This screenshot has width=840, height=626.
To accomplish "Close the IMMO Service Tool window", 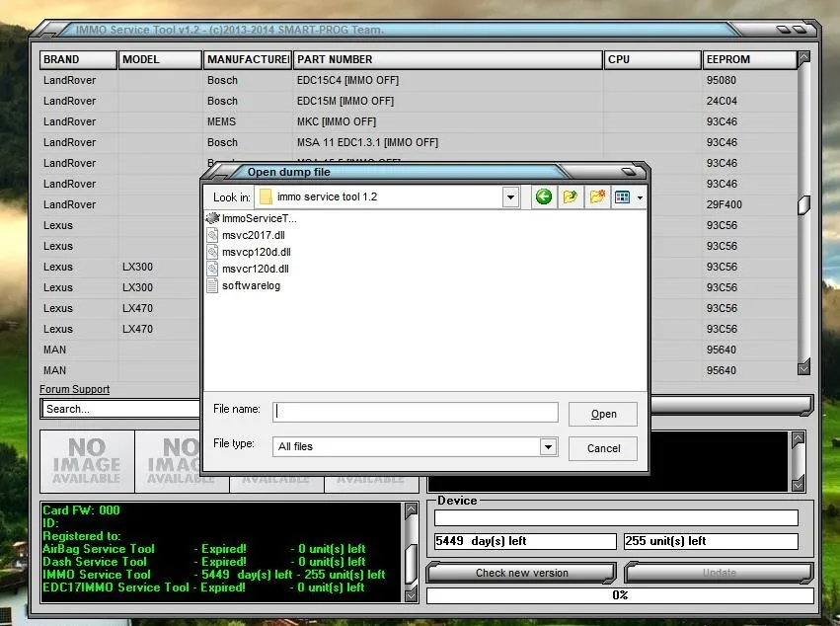I will (800, 30).
